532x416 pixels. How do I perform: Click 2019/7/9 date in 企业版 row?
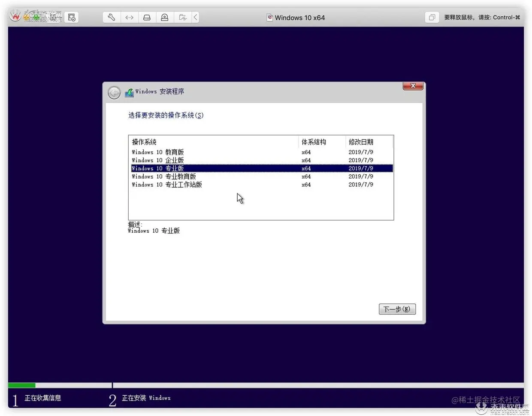point(361,160)
